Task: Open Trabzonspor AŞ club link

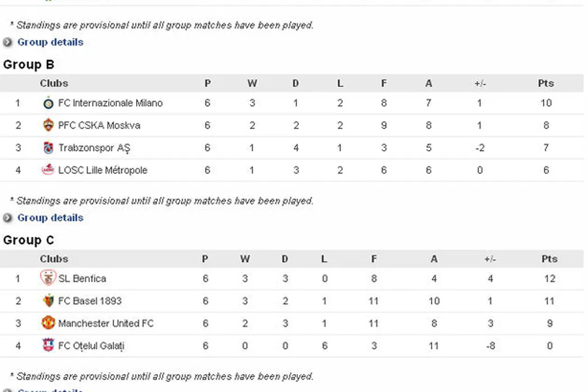Action: (94, 148)
